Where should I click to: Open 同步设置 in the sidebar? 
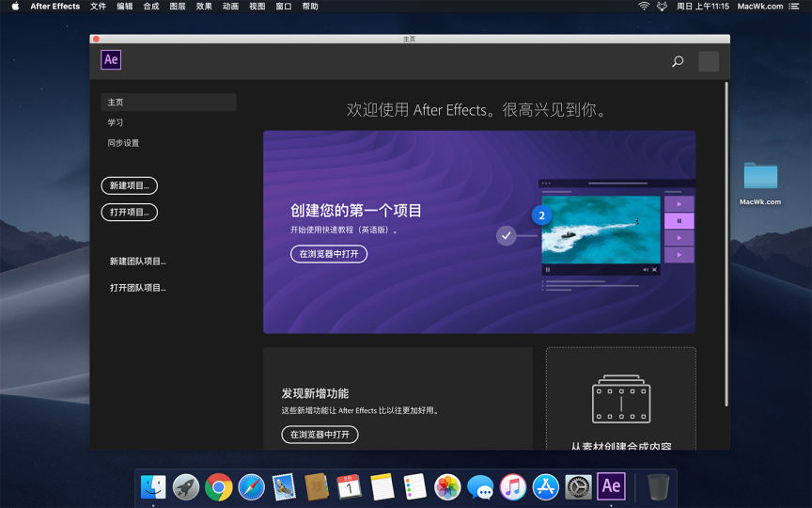click(123, 143)
